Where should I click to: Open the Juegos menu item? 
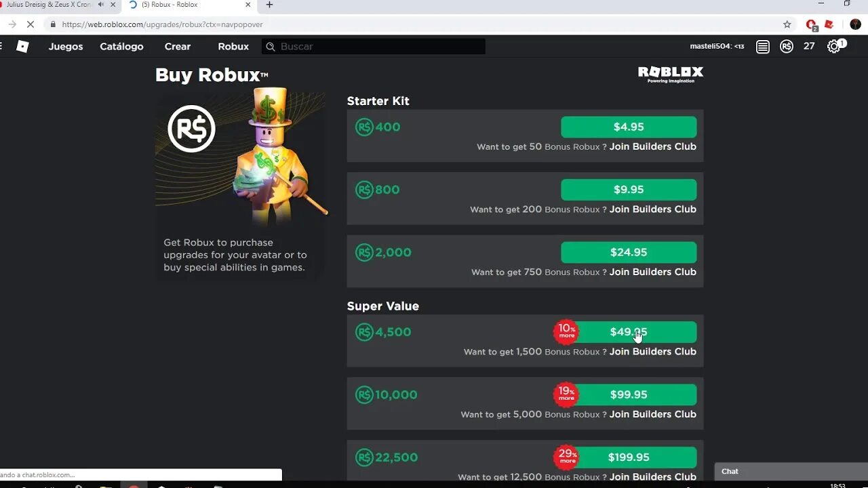(66, 47)
